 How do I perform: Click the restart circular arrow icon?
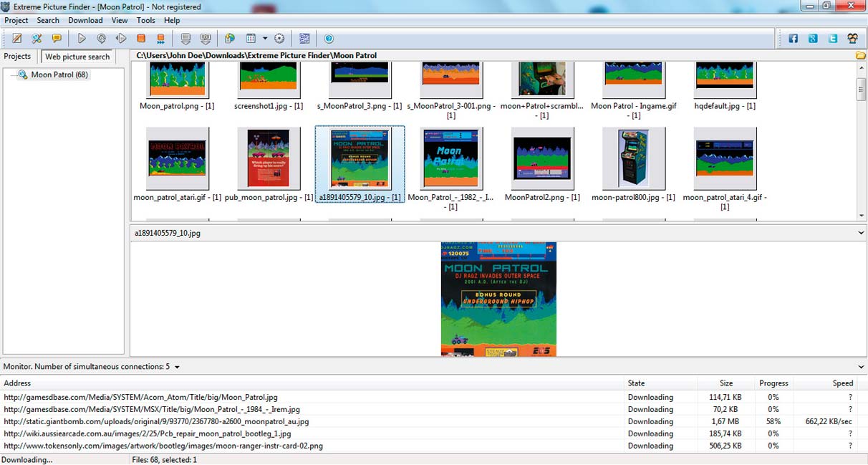101,39
